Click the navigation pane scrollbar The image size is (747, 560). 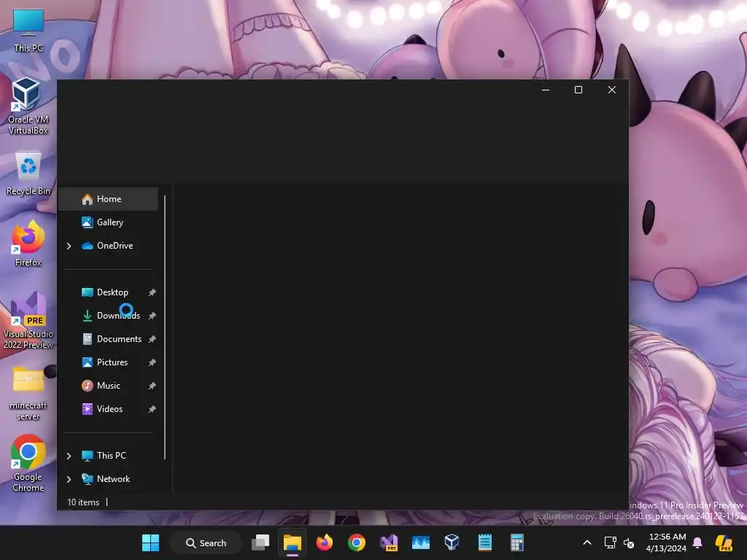tap(165, 327)
